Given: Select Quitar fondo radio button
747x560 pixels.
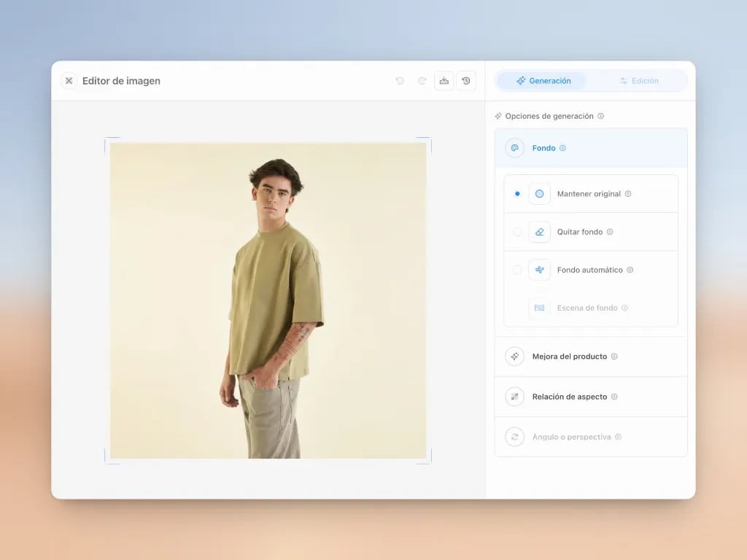Looking at the screenshot, I should point(517,232).
